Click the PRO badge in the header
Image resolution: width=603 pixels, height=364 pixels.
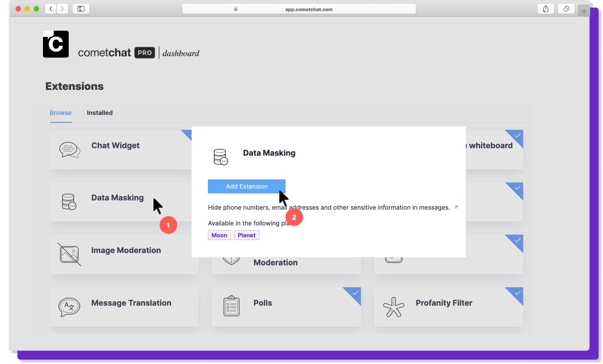click(x=145, y=53)
